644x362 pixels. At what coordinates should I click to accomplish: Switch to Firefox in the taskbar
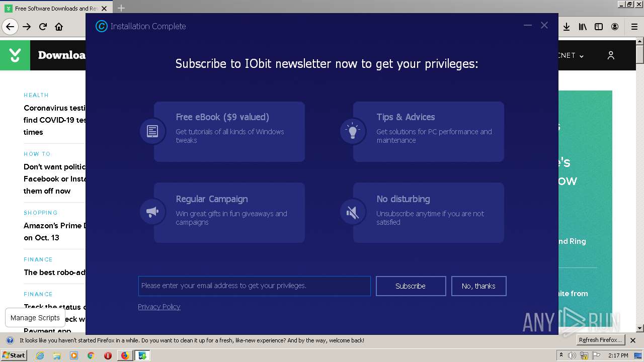point(125,355)
